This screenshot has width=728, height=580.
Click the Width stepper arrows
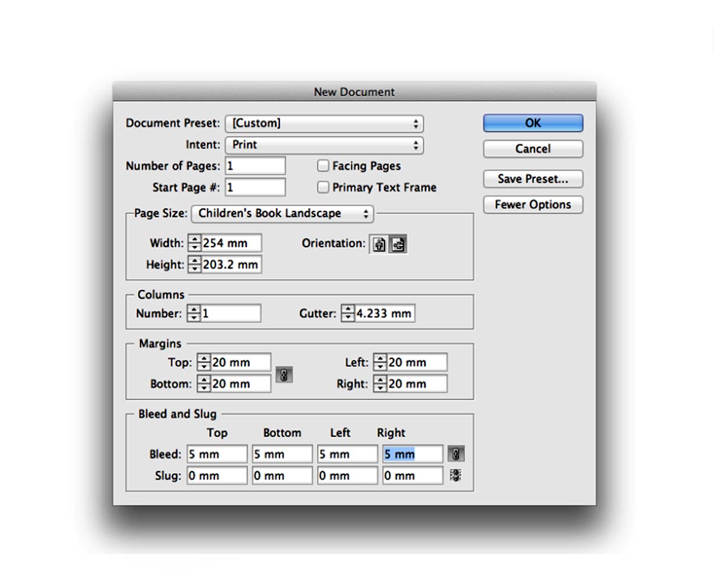coord(194,243)
